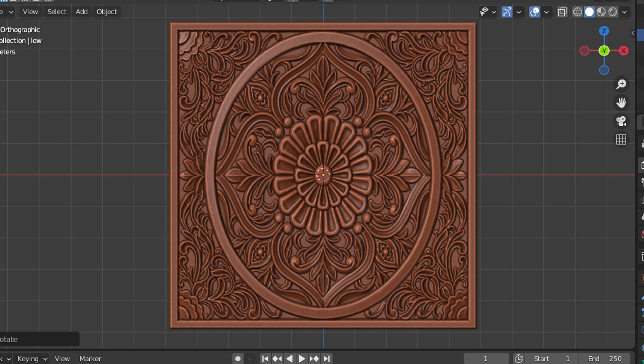Click the Pan view hand icon

click(x=621, y=102)
